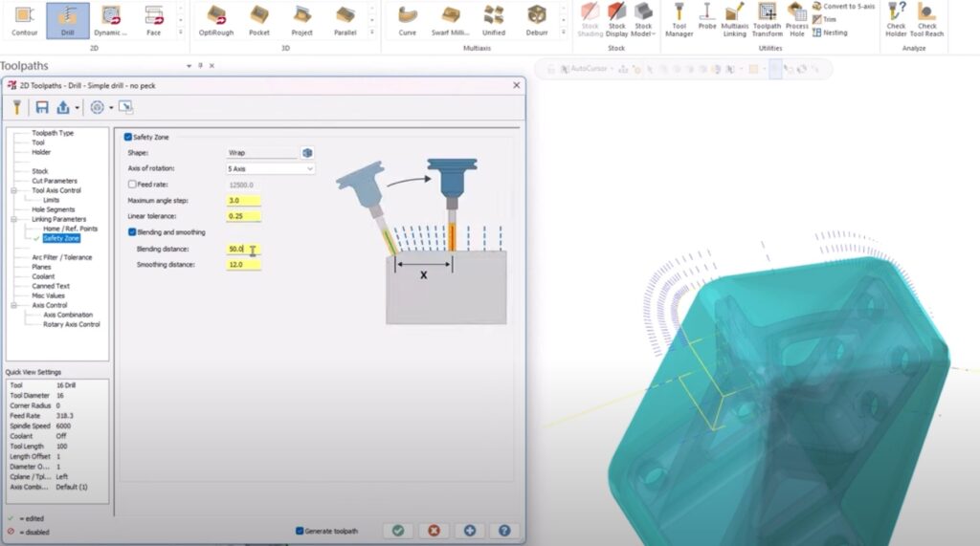Click the circular settings icon in dialog toolbar
The height and width of the screenshot is (546, 980).
tap(97, 107)
